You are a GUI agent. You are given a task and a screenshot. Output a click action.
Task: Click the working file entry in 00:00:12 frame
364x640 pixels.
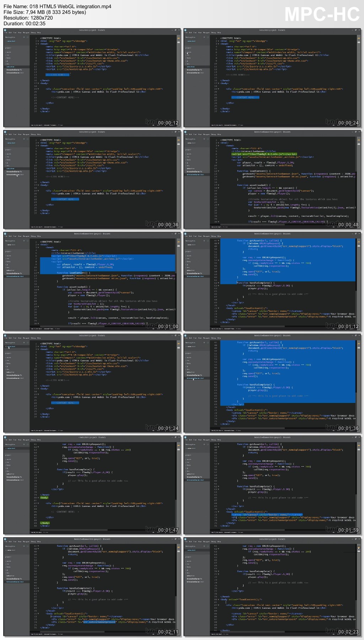click(11, 41)
